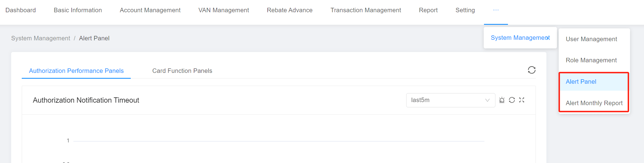Open the more menu ellipsis in navigation
The image size is (644, 163).
click(x=496, y=10)
